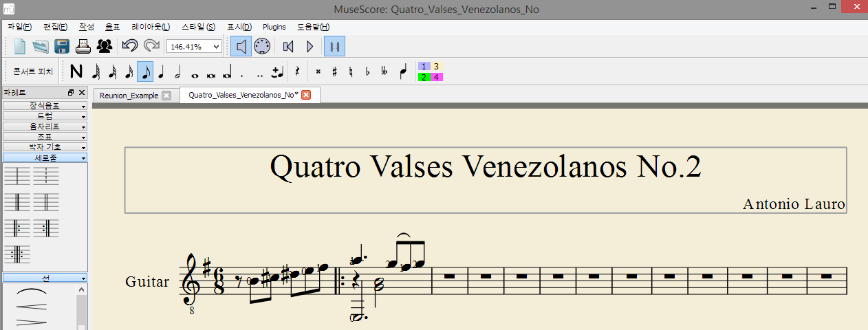Click the Save floppy disk icon
Viewport: 868px width, 330px height.
[x=62, y=46]
